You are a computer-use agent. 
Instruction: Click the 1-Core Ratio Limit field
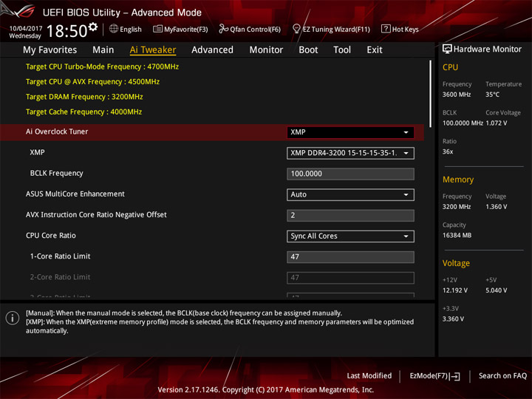[350, 257]
